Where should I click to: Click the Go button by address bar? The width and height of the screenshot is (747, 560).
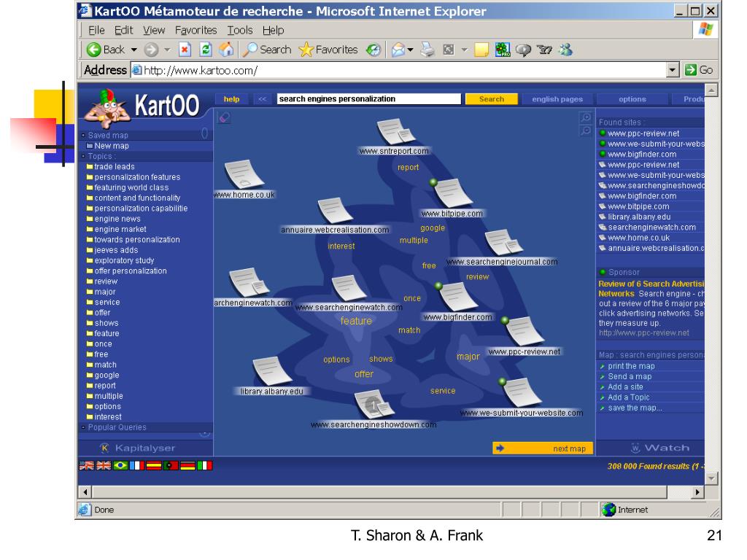(699, 70)
